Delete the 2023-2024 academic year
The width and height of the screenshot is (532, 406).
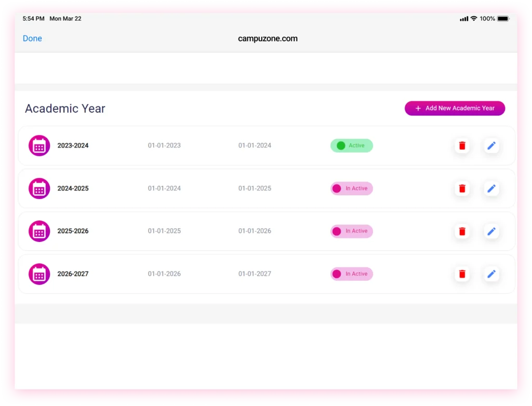click(462, 146)
